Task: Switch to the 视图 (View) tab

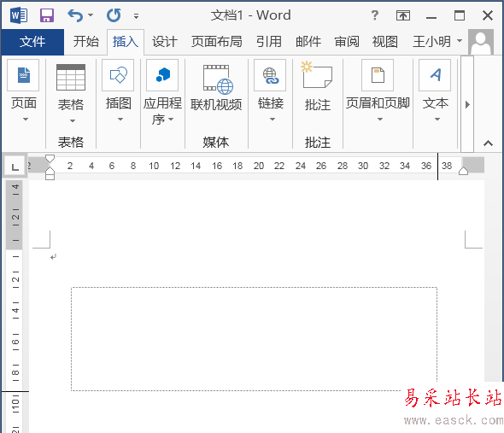Action: coord(385,42)
